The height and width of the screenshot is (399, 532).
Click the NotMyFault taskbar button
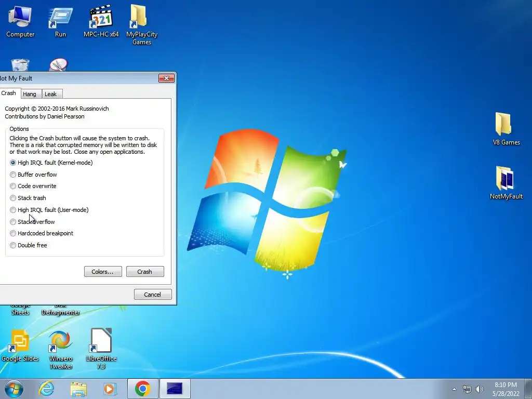(x=175, y=389)
